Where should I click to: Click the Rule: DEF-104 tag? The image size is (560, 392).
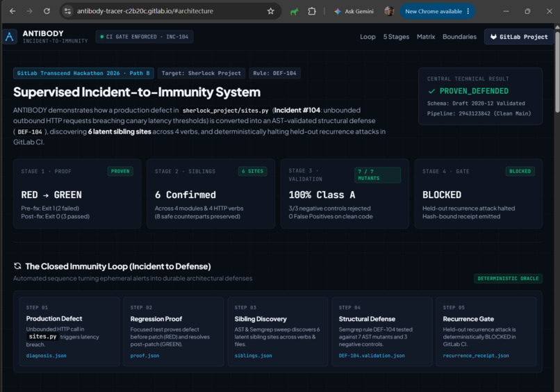click(274, 73)
